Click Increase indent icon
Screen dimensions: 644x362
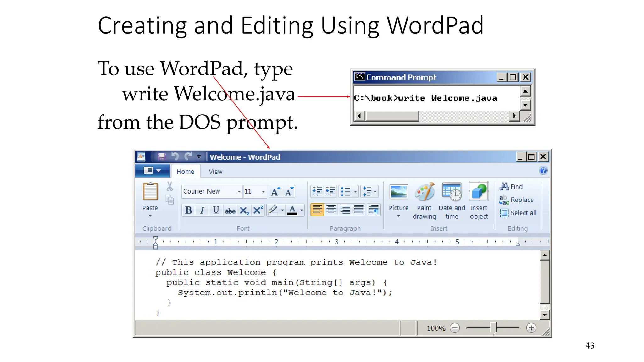coord(330,191)
